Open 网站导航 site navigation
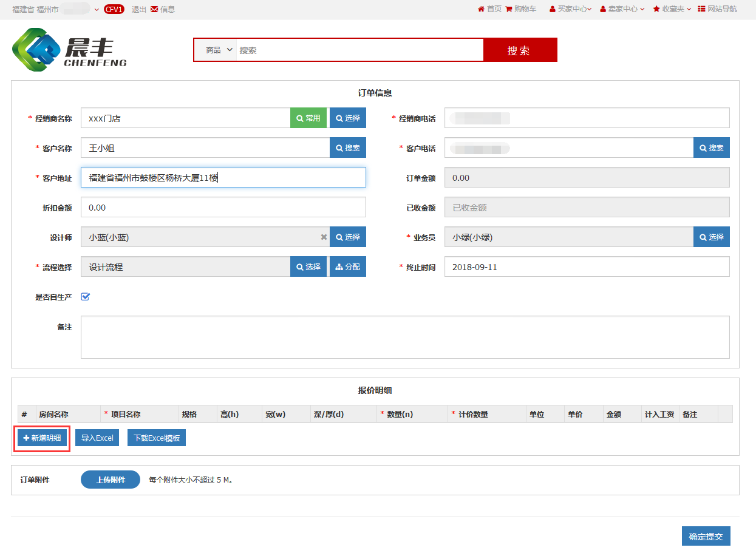 718,9
